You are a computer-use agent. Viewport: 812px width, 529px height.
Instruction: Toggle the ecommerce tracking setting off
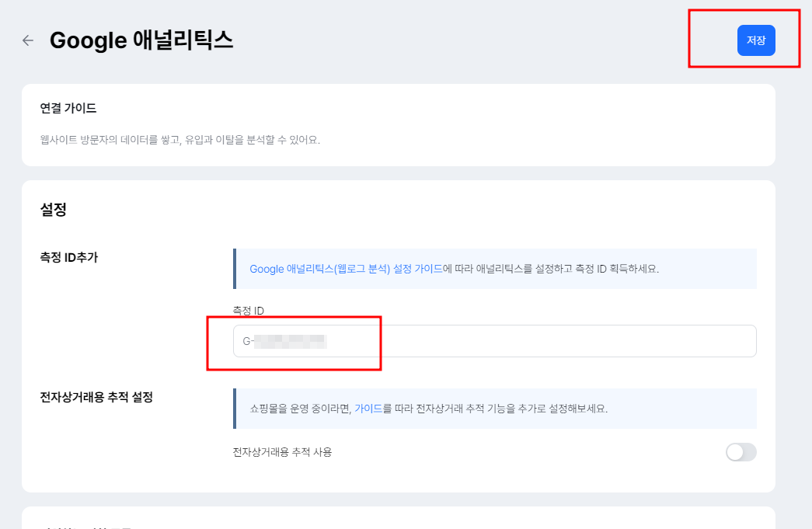741,452
